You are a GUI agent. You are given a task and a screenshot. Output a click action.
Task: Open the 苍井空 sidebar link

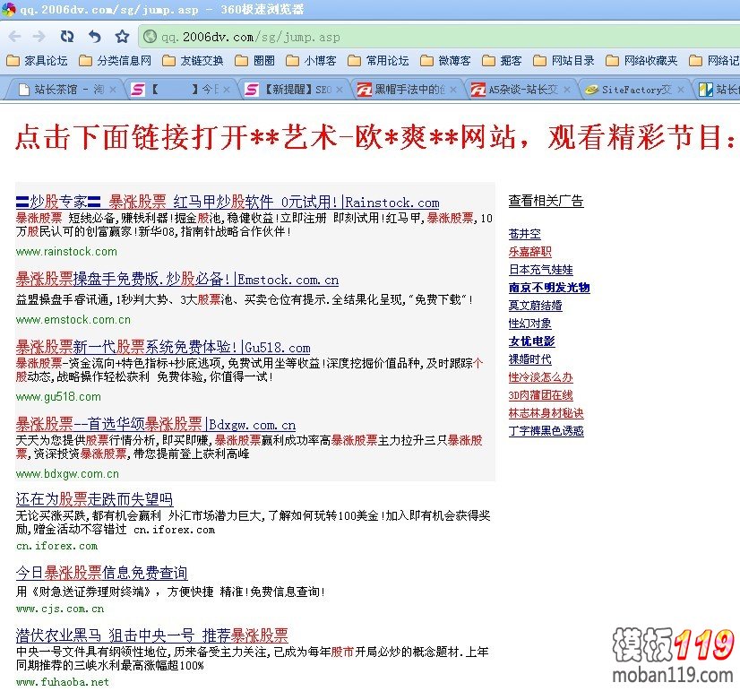coord(525,234)
